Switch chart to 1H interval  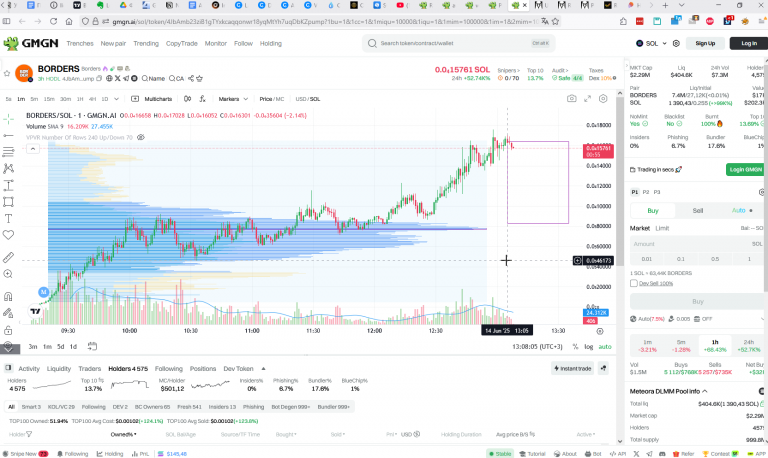(80, 99)
